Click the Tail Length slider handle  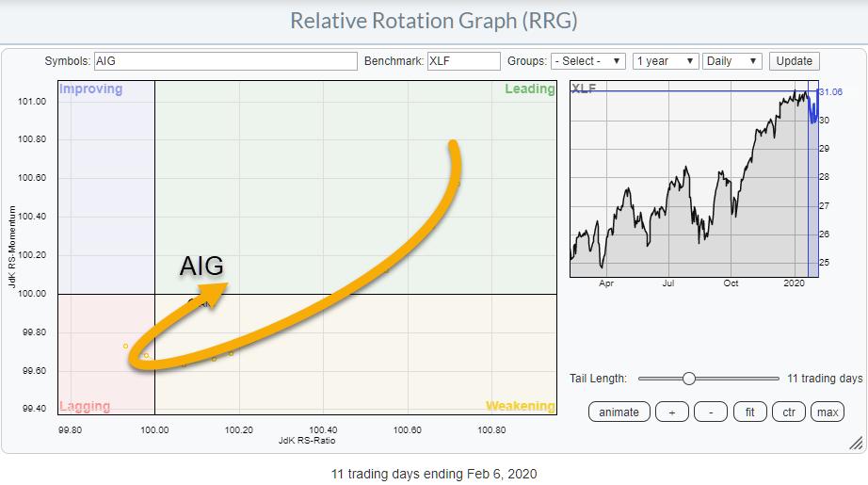pyautogui.click(x=689, y=379)
